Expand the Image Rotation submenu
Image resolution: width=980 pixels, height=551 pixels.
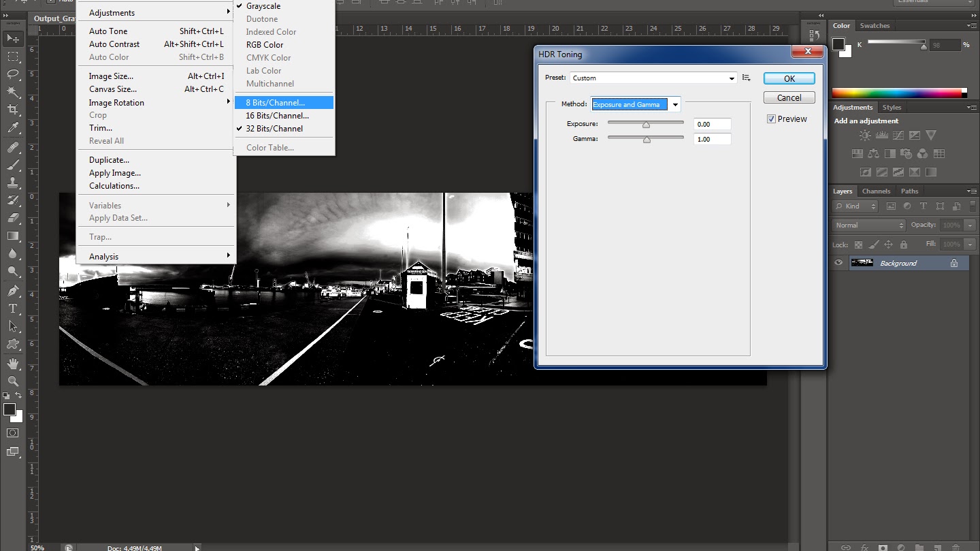(x=157, y=103)
